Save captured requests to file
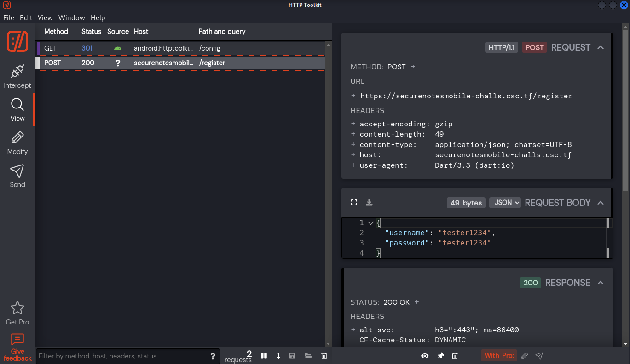This screenshot has width=630, height=364. 292,356
